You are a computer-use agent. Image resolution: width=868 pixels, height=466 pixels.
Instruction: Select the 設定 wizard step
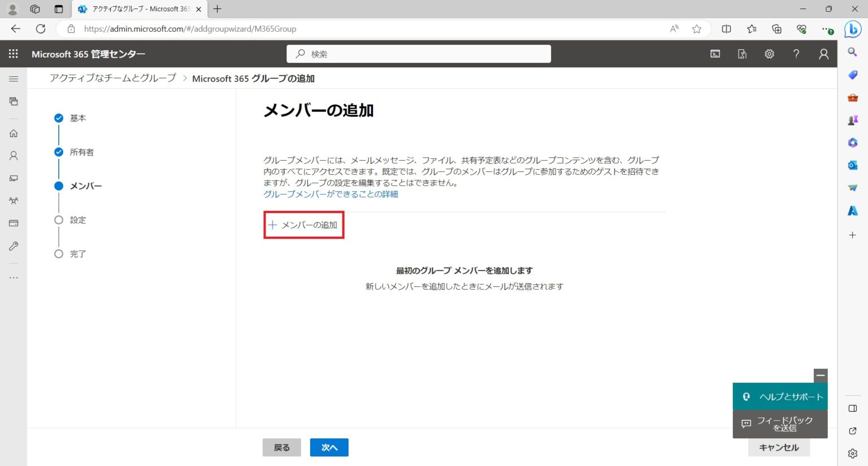77,220
